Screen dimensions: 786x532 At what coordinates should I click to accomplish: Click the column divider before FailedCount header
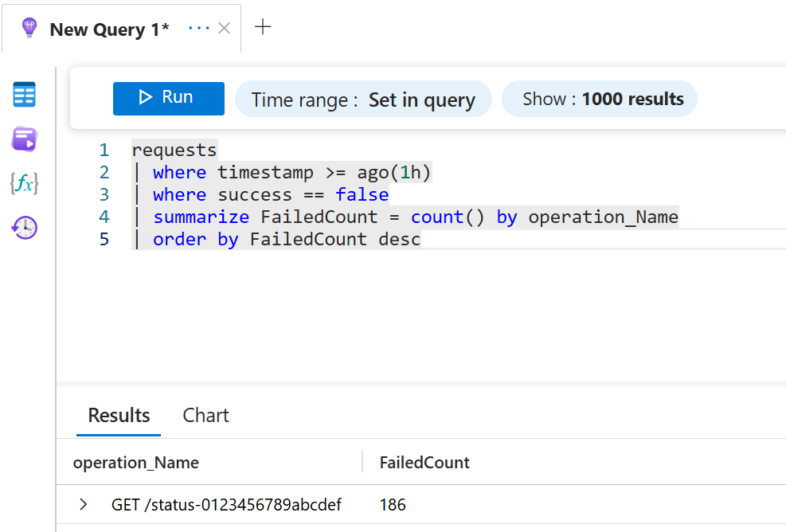pyautogui.click(x=362, y=462)
